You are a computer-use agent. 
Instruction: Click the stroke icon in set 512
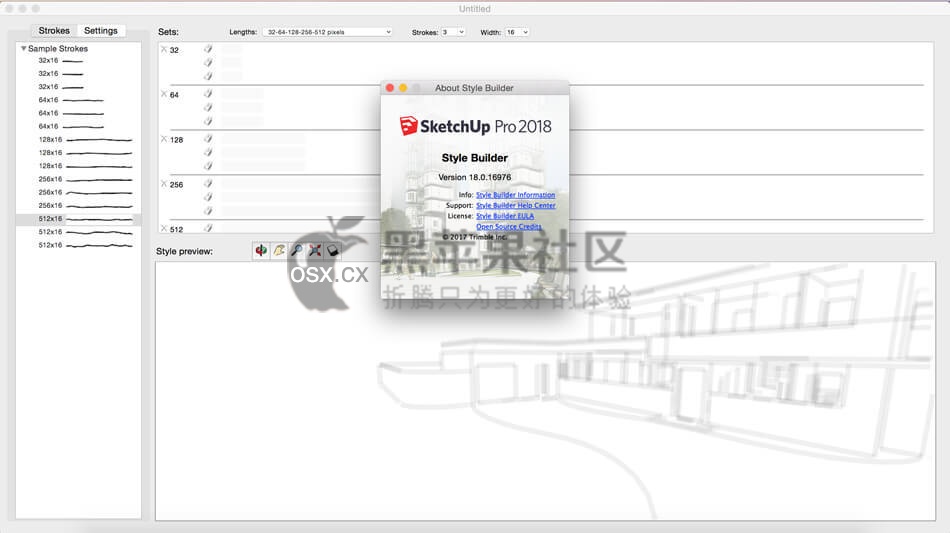208,228
